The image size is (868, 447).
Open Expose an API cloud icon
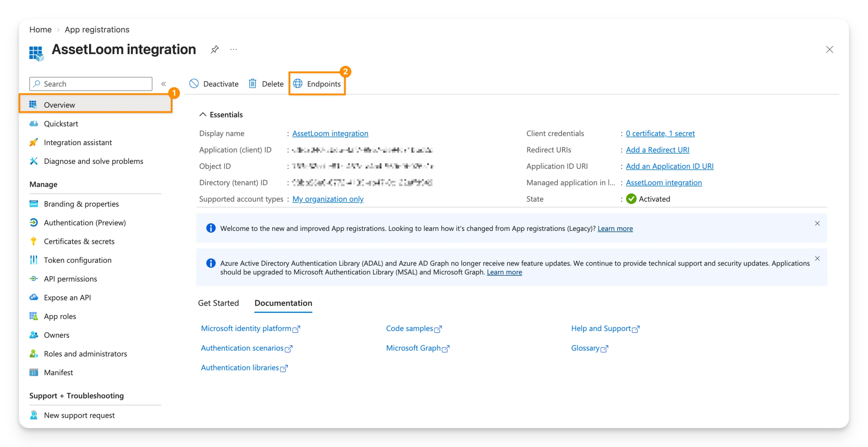coord(34,297)
